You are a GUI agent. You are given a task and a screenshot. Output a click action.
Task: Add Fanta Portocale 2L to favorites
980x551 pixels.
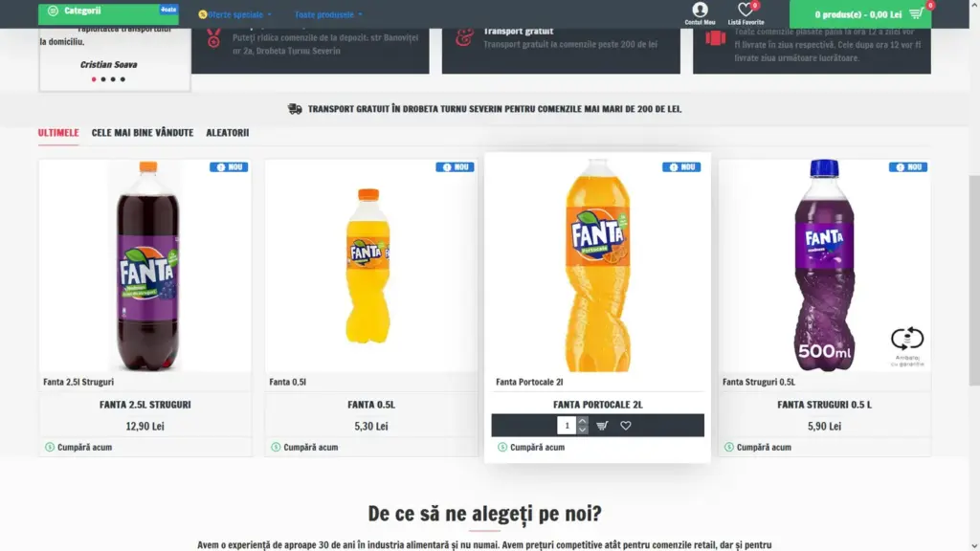point(626,426)
